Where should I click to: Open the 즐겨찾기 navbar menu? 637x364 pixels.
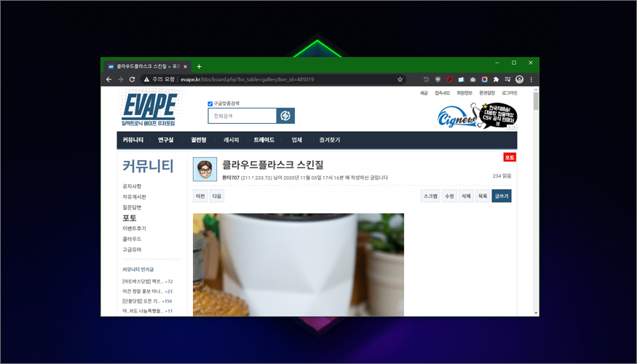click(330, 140)
